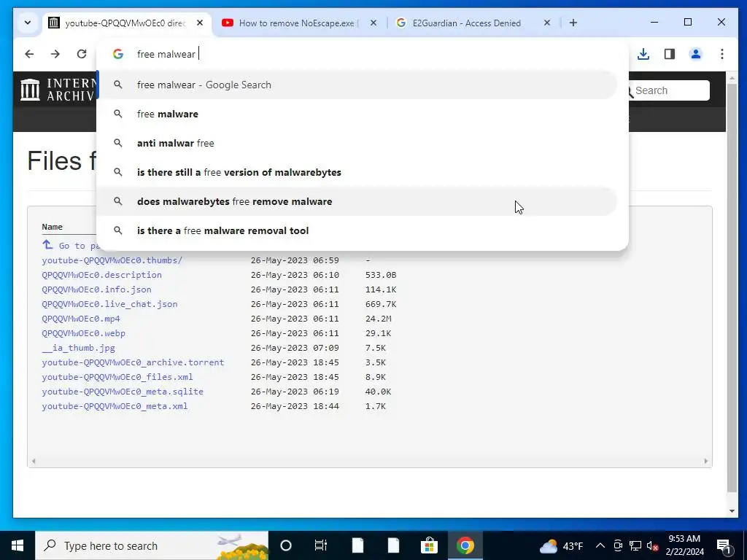Click the Chrome icon on taskbar
Screen dimensions: 747x560
[465, 545]
